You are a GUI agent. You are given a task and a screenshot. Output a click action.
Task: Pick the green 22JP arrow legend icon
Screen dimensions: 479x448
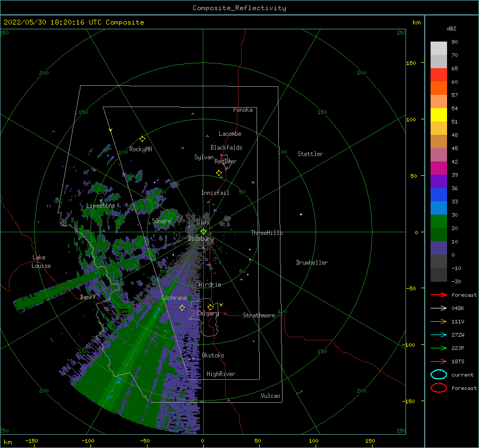coord(439,348)
